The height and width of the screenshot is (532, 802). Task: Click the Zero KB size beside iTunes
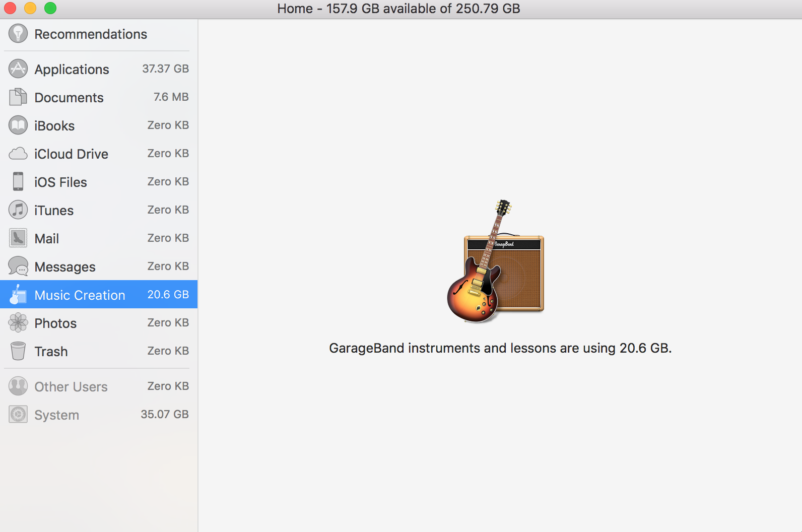[x=168, y=210]
